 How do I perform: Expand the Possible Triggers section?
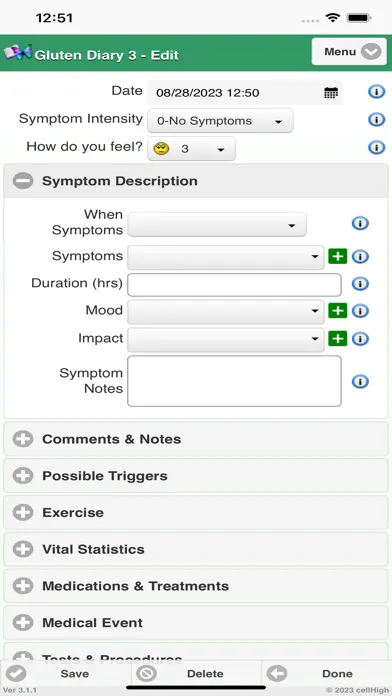coord(196,476)
